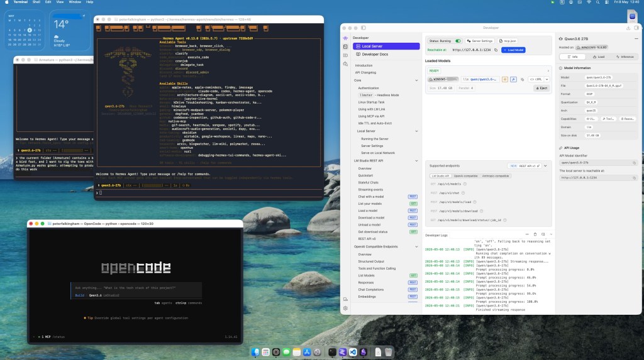
Task: Click the Calendar widget for May
Action: pyautogui.click(x=25, y=29)
